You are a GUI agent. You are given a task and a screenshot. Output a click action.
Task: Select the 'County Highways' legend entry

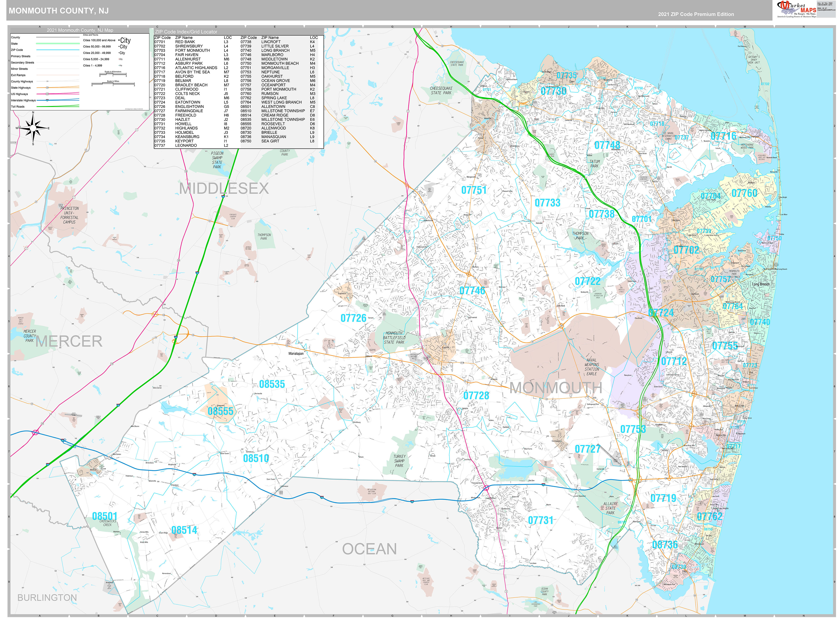point(45,81)
